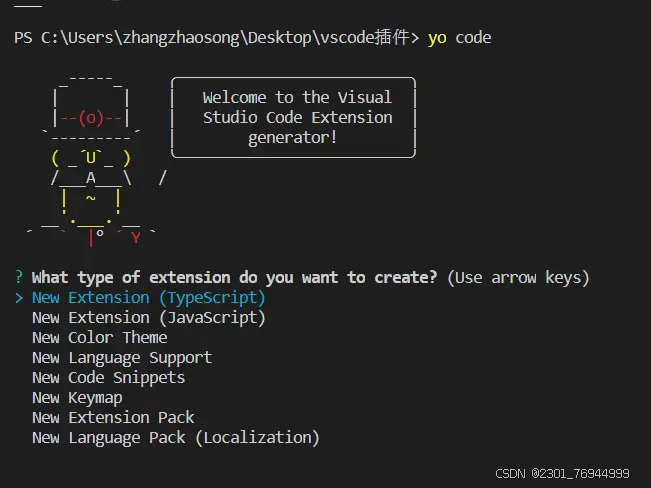This screenshot has width=651, height=488.
Task: Click the PowerShell path prompt text
Action: click(x=217, y=38)
